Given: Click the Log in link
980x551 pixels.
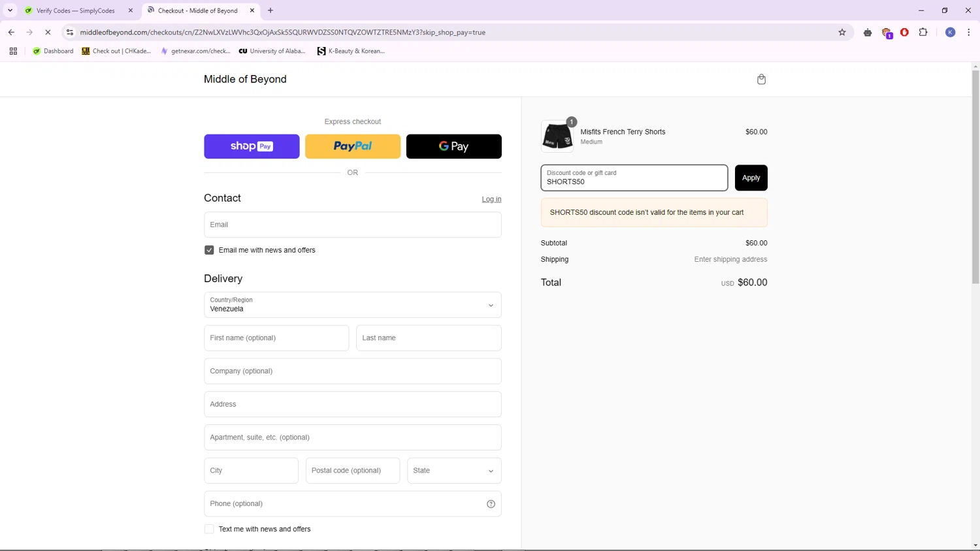Looking at the screenshot, I should click(x=491, y=199).
